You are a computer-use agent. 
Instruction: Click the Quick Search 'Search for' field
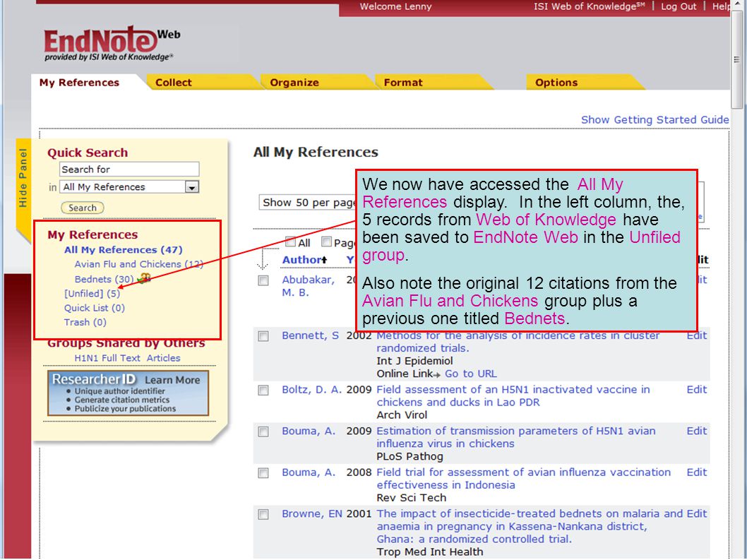click(x=129, y=169)
